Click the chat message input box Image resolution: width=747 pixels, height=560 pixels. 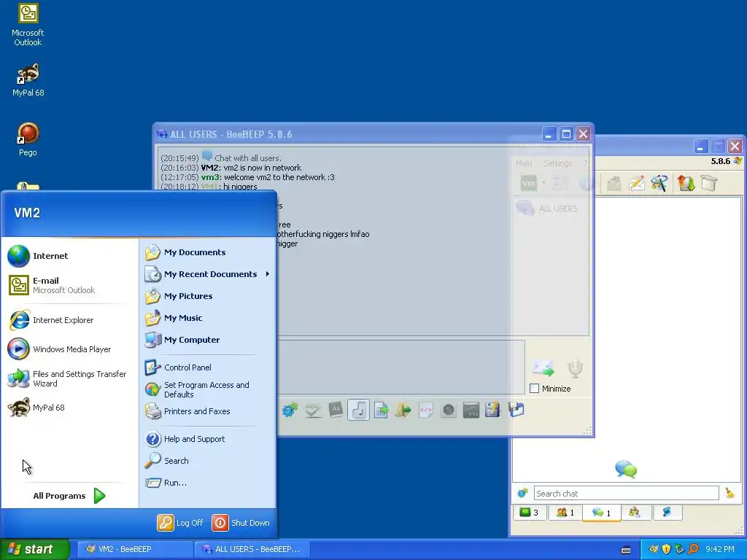pyautogui.click(x=401, y=367)
